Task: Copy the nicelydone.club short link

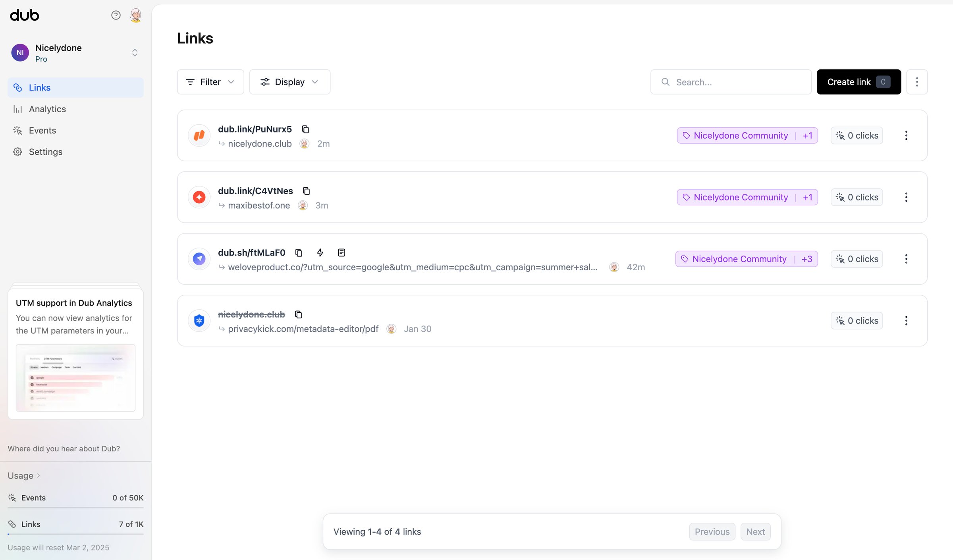Action: click(x=299, y=315)
